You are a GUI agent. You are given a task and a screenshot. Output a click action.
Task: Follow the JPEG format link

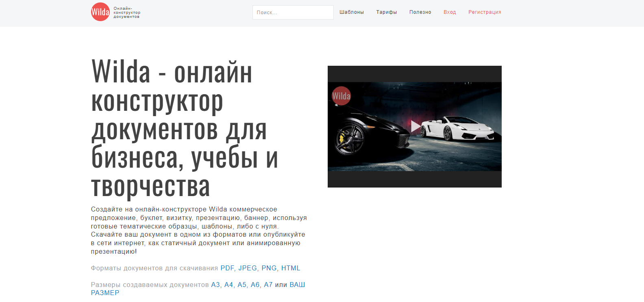pyautogui.click(x=248, y=268)
